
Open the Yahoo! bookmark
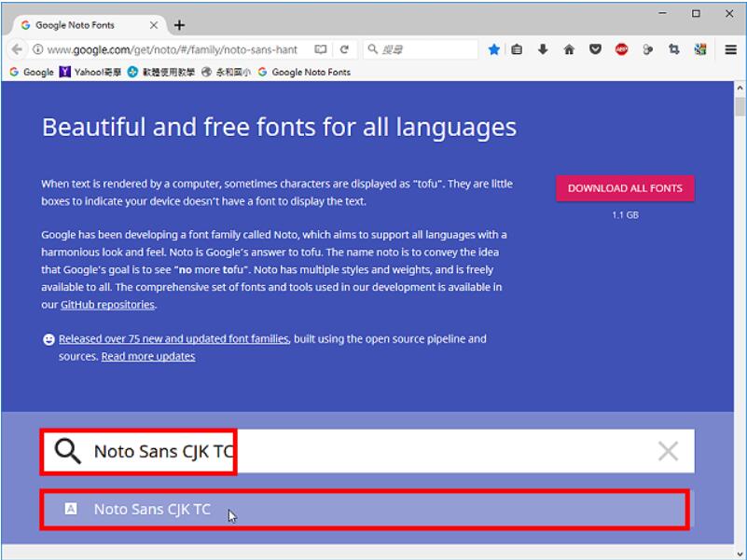[90, 72]
